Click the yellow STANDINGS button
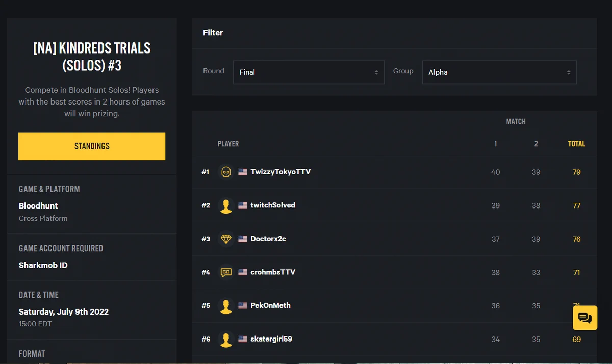 coord(92,146)
